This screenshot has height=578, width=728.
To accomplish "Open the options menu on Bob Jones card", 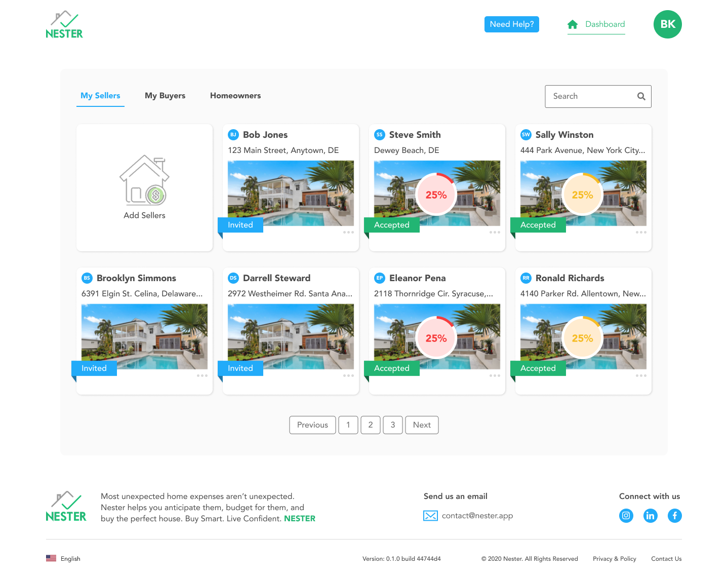I will tap(348, 232).
